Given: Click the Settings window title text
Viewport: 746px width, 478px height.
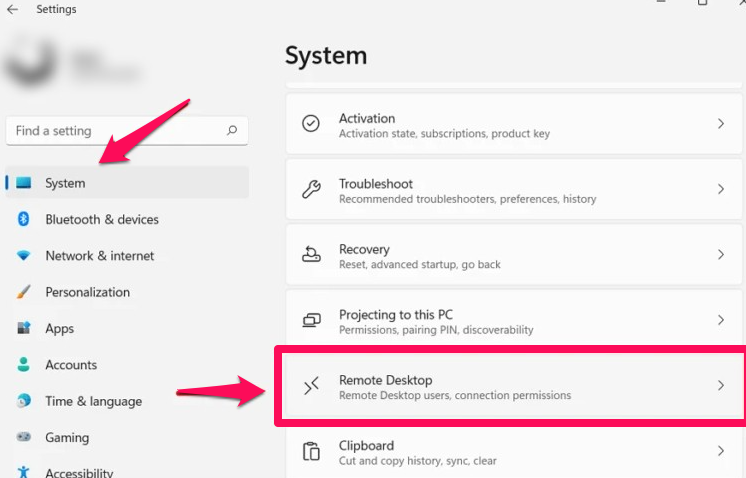Looking at the screenshot, I should tap(56, 9).
